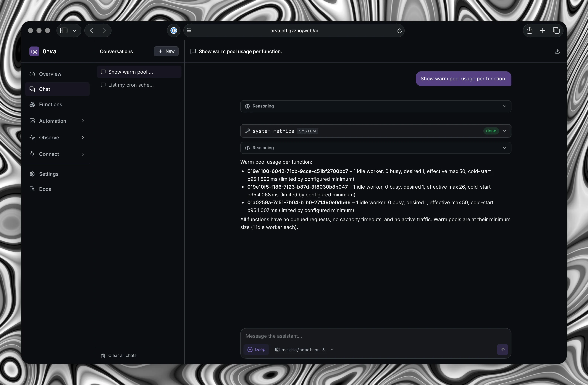Open Observe in the sidebar
This screenshot has width=588, height=385.
coord(57,137)
